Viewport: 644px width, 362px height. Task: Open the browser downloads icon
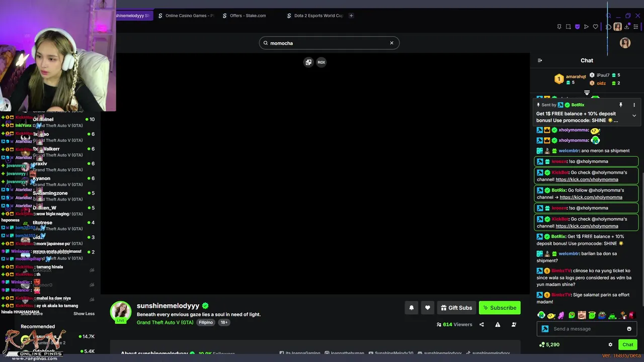tap(627, 27)
